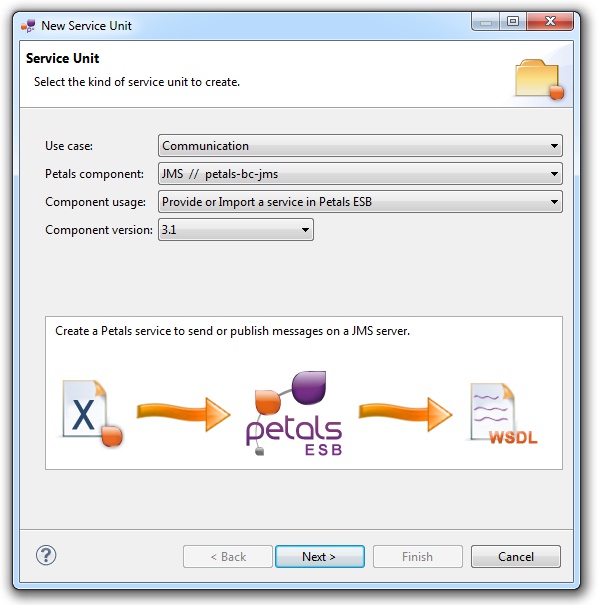This screenshot has width=599, height=605.
Task: Click the help question mark icon
Action: point(46,555)
